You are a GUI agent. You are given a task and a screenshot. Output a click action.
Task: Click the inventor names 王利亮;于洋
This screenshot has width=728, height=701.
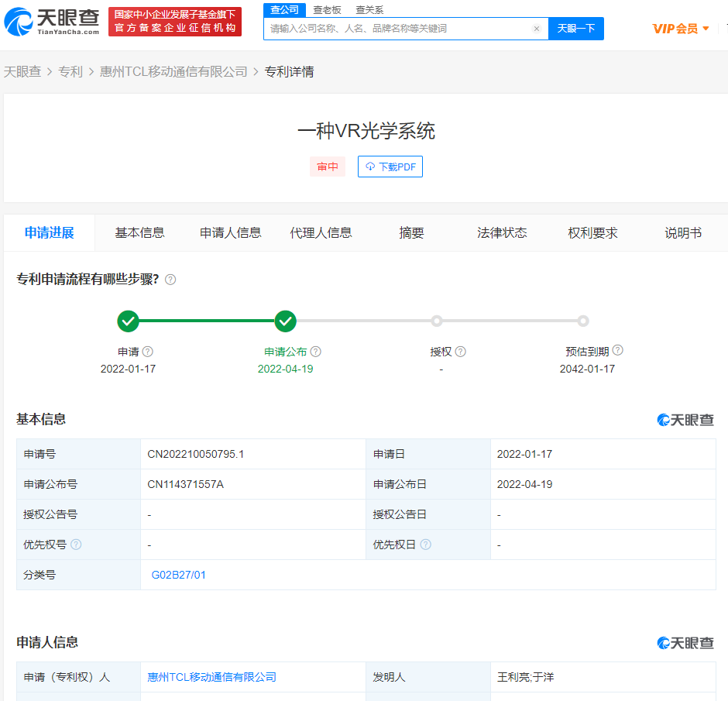click(526, 677)
